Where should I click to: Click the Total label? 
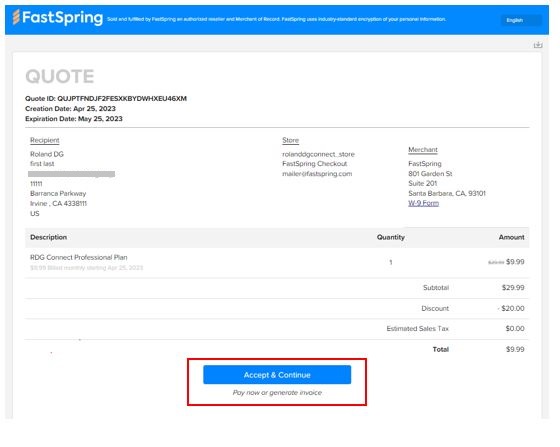coord(441,349)
